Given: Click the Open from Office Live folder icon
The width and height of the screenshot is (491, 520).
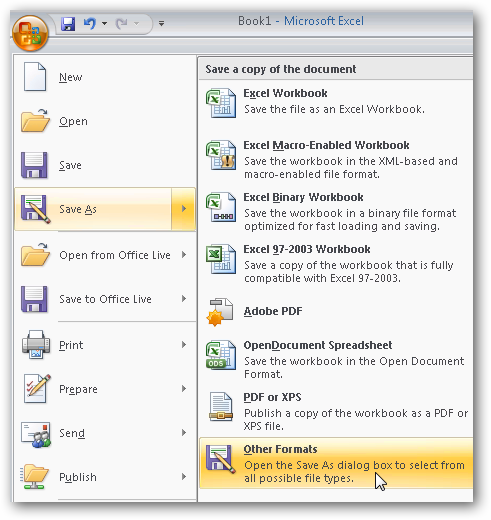Looking at the screenshot, I should pyautogui.click(x=35, y=255).
